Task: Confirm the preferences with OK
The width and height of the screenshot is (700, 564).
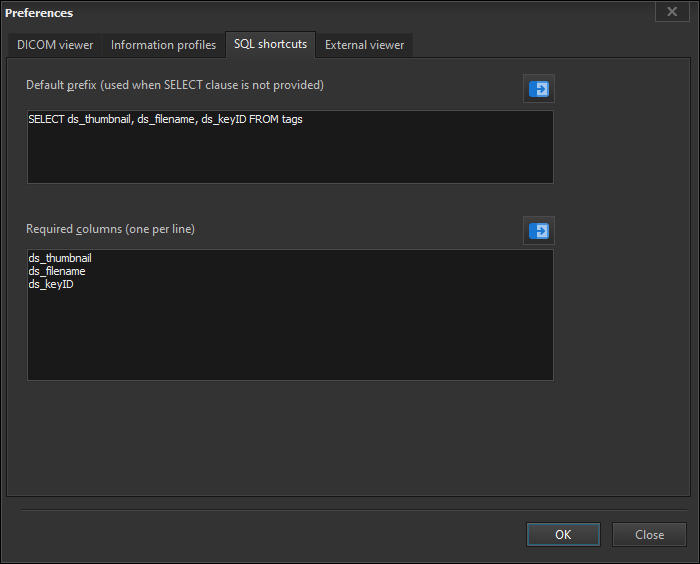Action: point(563,535)
